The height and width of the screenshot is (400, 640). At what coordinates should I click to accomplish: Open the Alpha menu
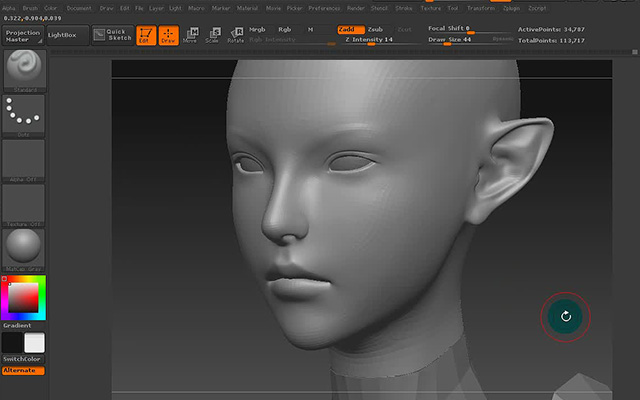pyautogui.click(x=9, y=8)
